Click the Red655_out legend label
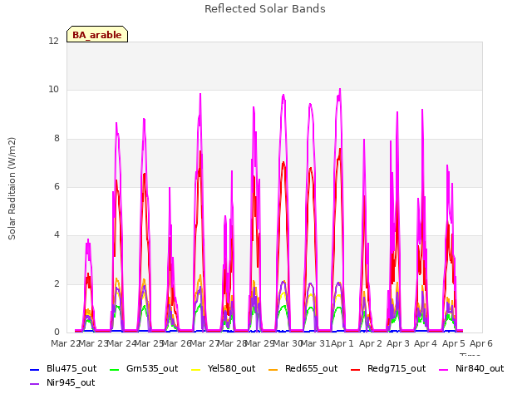 point(311,368)
